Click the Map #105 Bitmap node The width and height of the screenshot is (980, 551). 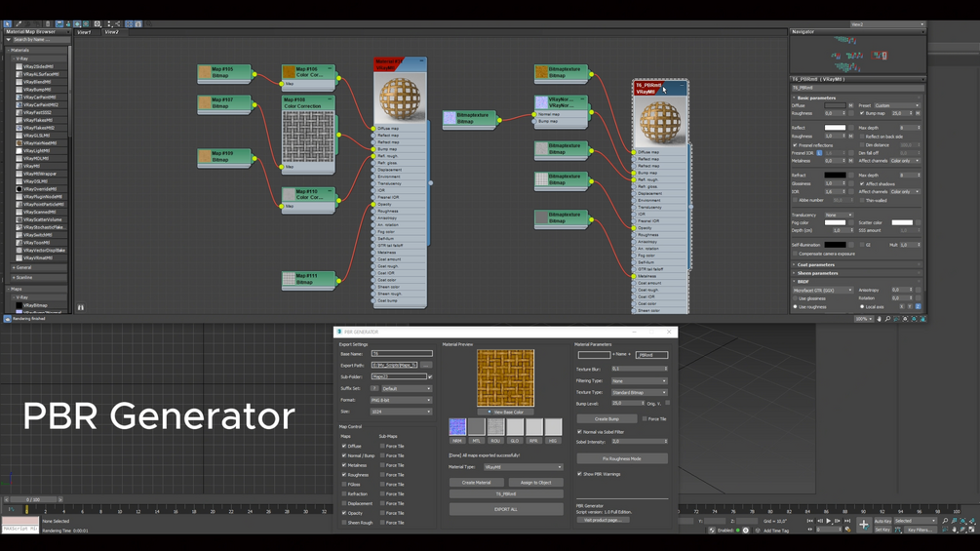point(223,72)
